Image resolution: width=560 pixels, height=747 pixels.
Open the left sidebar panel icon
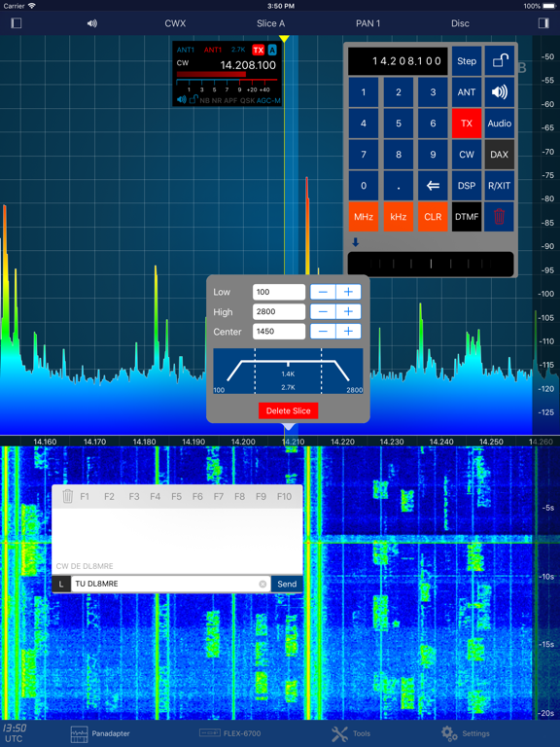pyautogui.click(x=17, y=23)
